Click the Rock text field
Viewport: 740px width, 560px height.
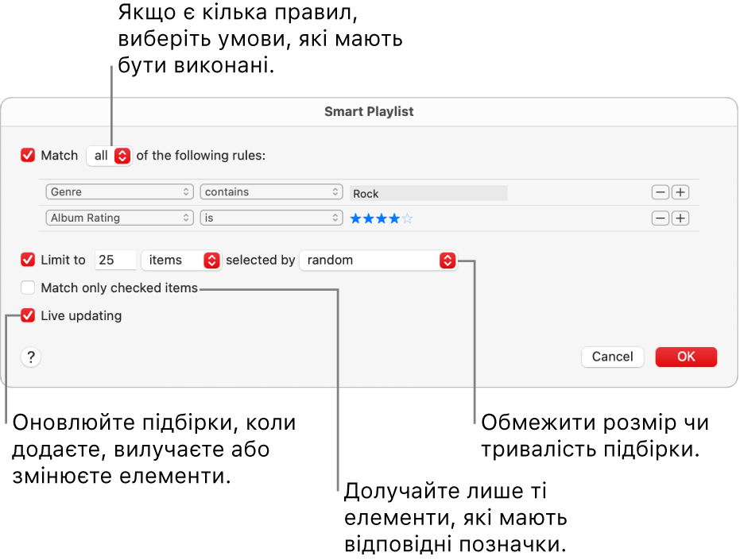pyautogui.click(x=428, y=194)
